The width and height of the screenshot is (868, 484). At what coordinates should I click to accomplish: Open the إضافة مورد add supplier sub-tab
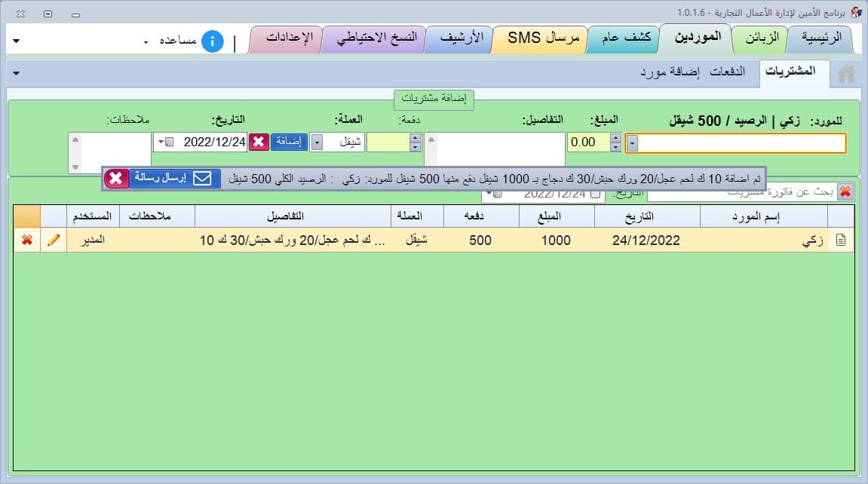click(x=670, y=72)
